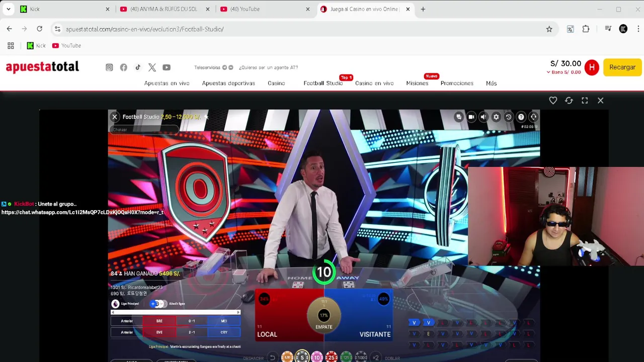Close the Football Studio table
Image resolution: width=644 pixels, height=362 pixels.
click(115, 117)
